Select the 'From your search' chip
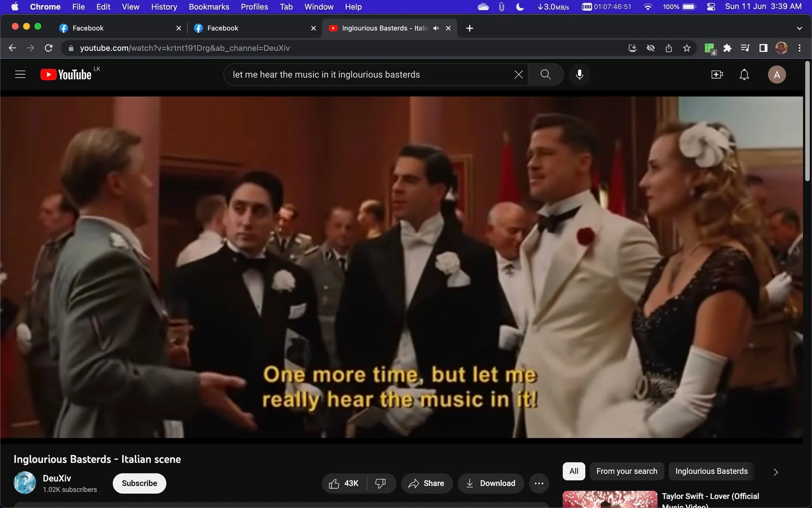 click(x=626, y=471)
